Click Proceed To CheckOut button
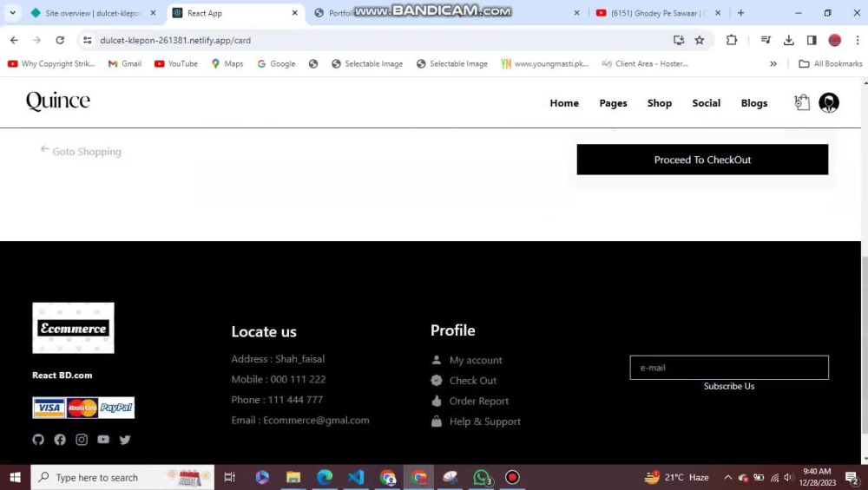Viewport: 868px width, 490px height. (x=702, y=160)
